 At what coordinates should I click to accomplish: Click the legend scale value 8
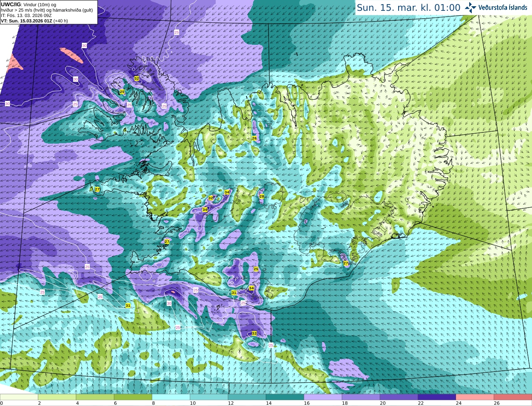click(153, 403)
